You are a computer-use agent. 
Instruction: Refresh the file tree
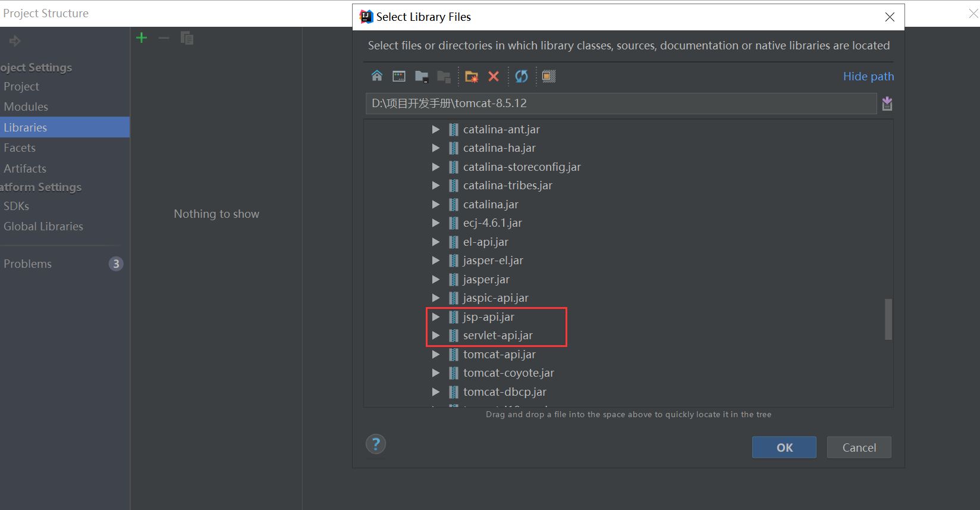click(522, 76)
